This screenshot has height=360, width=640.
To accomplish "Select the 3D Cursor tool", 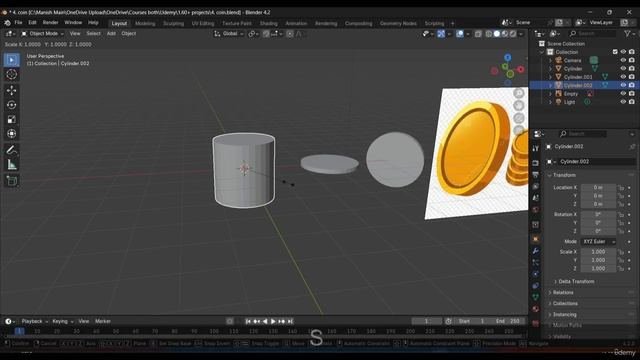I will tap(11, 74).
